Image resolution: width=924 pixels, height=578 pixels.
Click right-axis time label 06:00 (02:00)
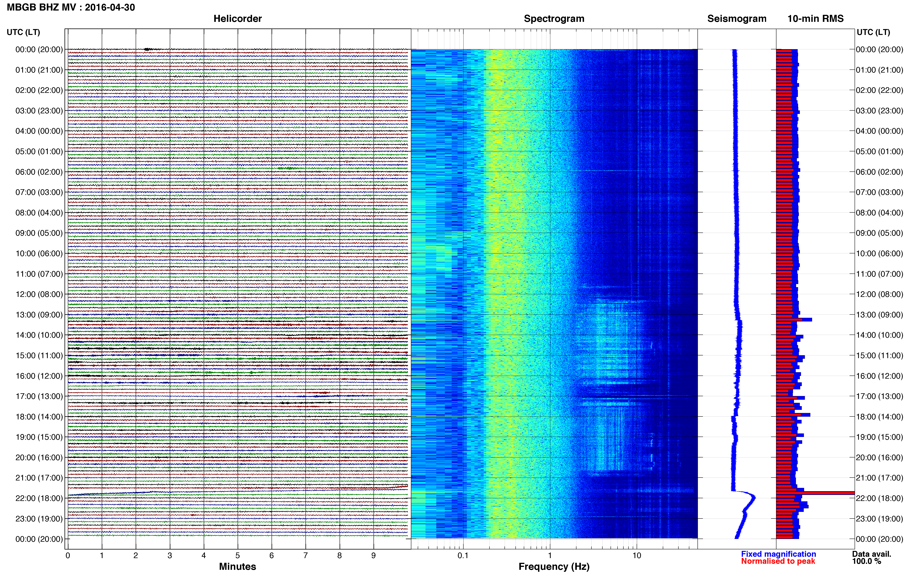[879, 172]
